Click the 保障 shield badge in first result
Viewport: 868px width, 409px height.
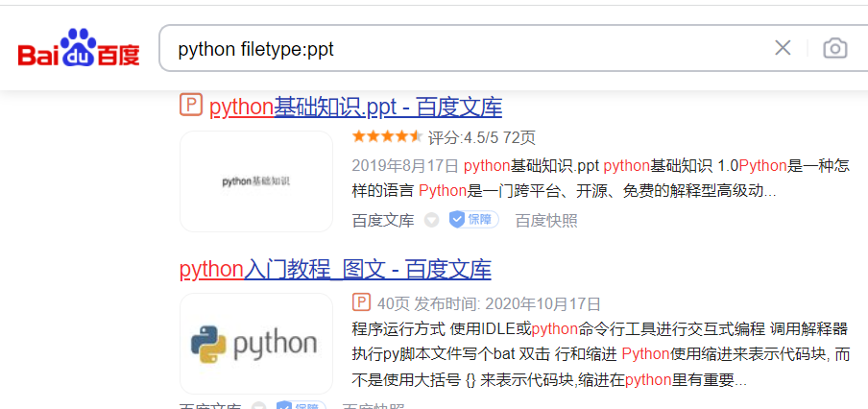coord(474,220)
